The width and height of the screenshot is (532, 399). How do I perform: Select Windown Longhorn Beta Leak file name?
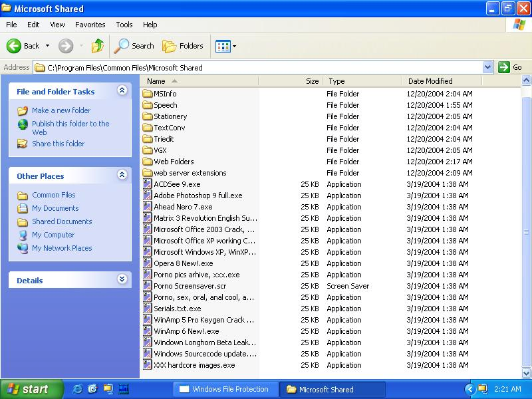click(205, 342)
